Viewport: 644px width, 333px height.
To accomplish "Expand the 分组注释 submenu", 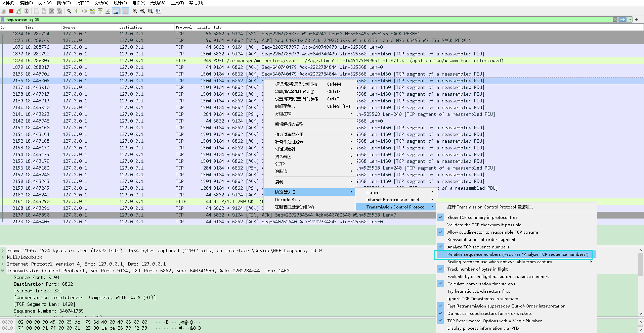I will click(310, 114).
